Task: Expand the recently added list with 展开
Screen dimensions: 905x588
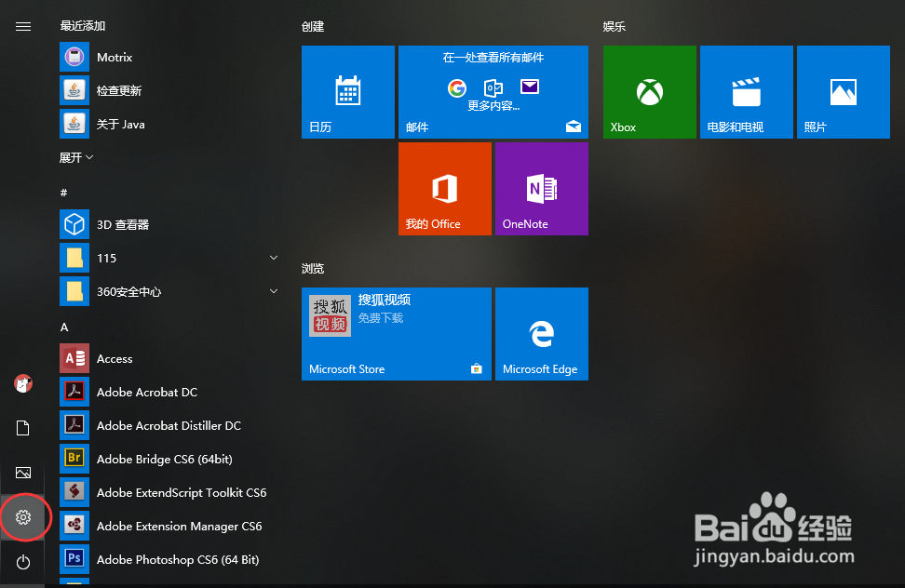Action: point(76,157)
